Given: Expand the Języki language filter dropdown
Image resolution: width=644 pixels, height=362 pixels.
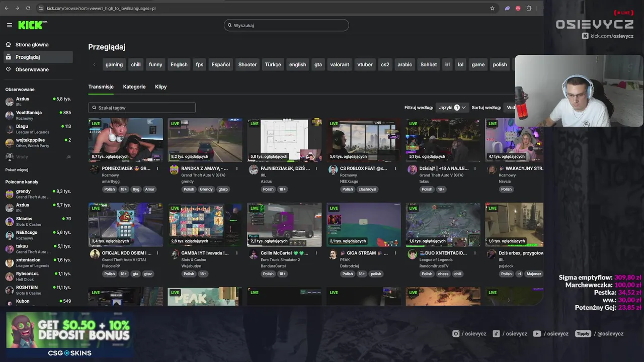Looking at the screenshot, I should 452,108.
